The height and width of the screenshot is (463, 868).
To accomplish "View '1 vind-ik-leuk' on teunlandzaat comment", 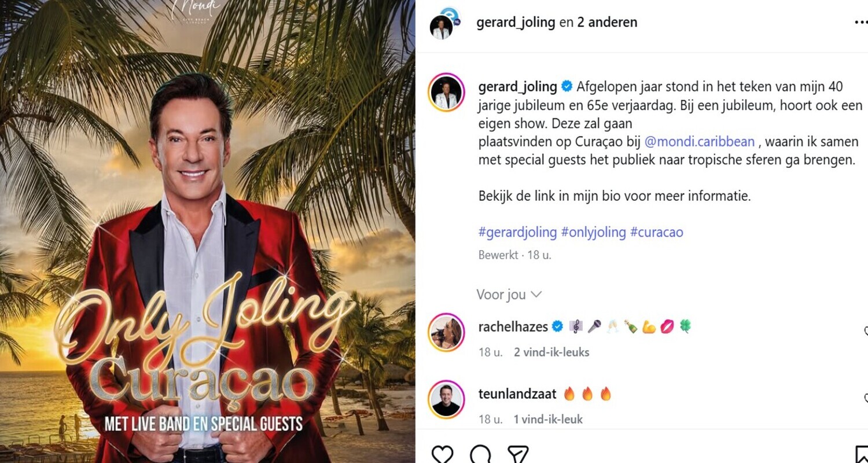I will (x=548, y=419).
